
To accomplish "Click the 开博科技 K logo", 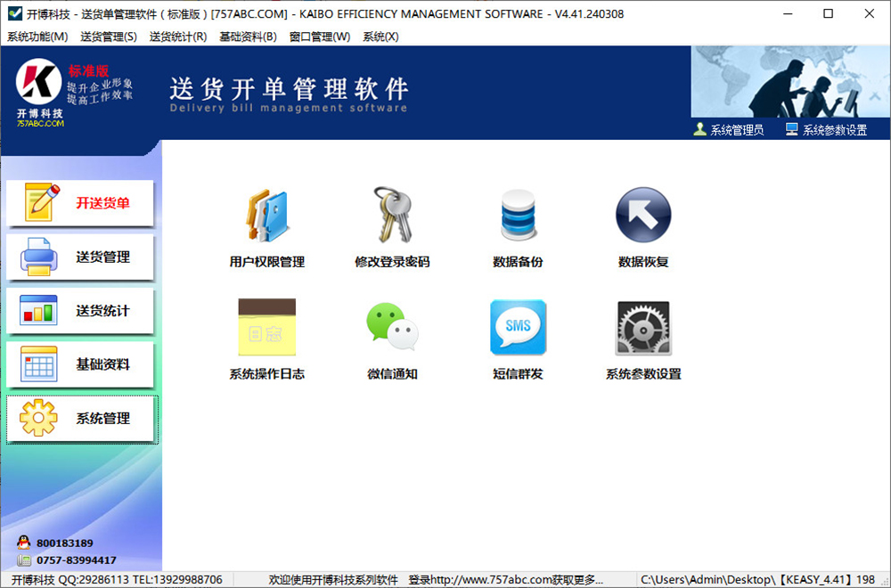I will pos(38,81).
